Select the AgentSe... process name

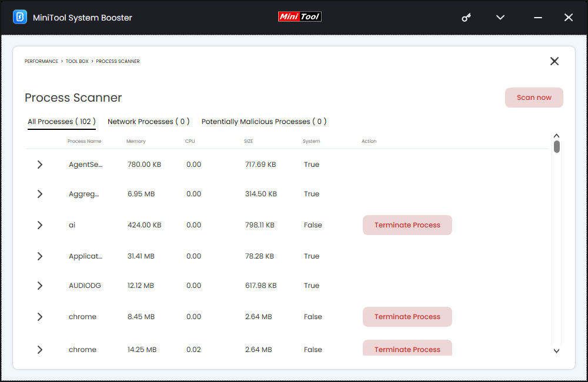pyautogui.click(x=85, y=165)
